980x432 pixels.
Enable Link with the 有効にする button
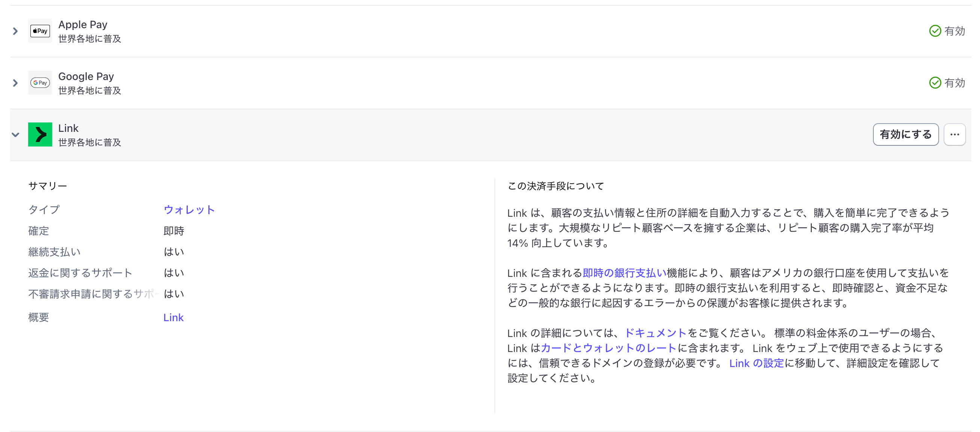[906, 134]
